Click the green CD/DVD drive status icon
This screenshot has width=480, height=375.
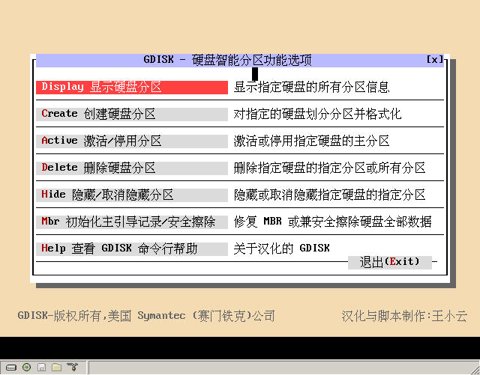pyautogui.click(x=26, y=367)
